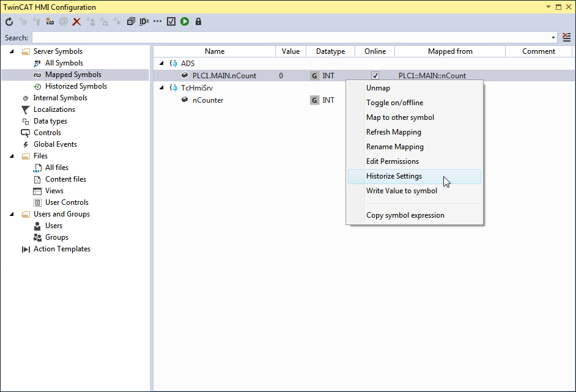This screenshot has width=576, height=392.
Task: Choose Write Value to symbol
Action: pyautogui.click(x=415, y=191)
